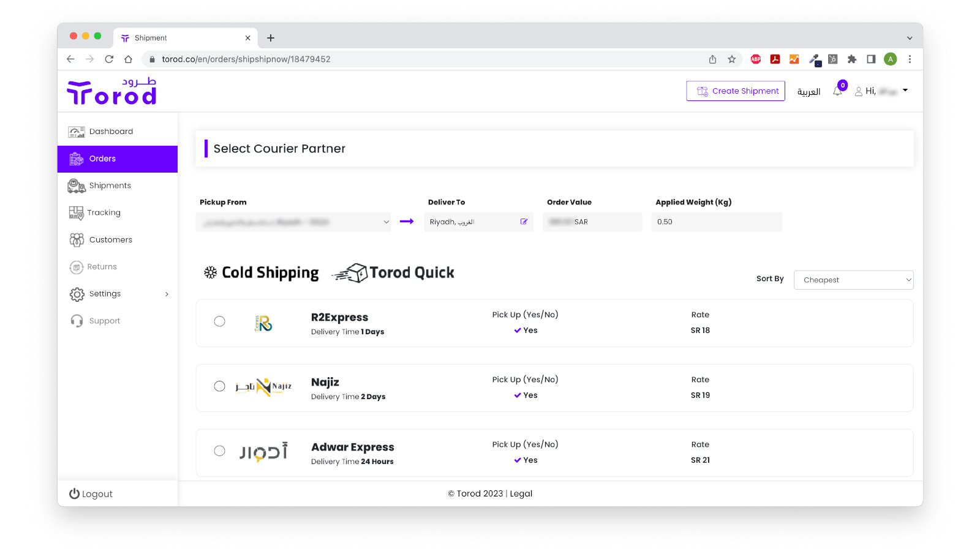Click the Order Value field
The height and width of the screenshot is (551, 980).
pyautogui.click(x=592, y=222)
